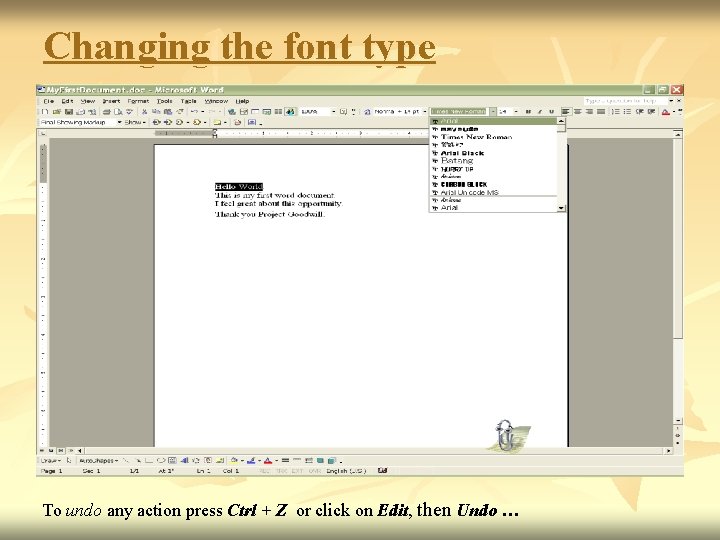Click the Insert Hyperlink globe icon
The height and width of the screenshot is (540, 720).
click(x=231, y=112)
